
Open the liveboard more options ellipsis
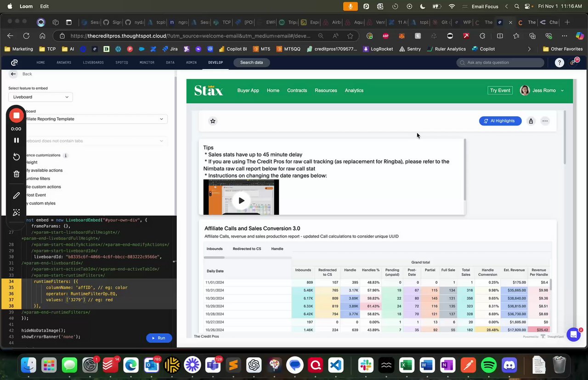coord(545,121)
